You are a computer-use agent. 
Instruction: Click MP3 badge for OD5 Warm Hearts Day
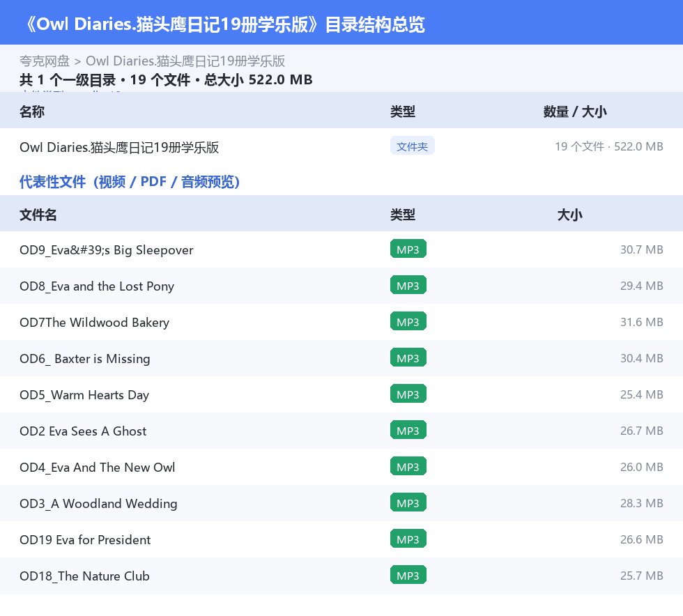click(408, 394)
